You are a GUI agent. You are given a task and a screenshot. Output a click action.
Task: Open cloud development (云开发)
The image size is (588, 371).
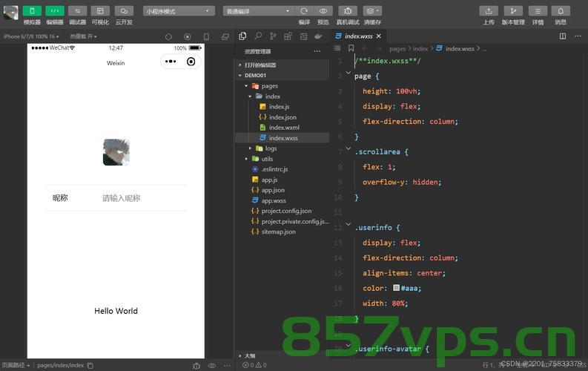124,11
